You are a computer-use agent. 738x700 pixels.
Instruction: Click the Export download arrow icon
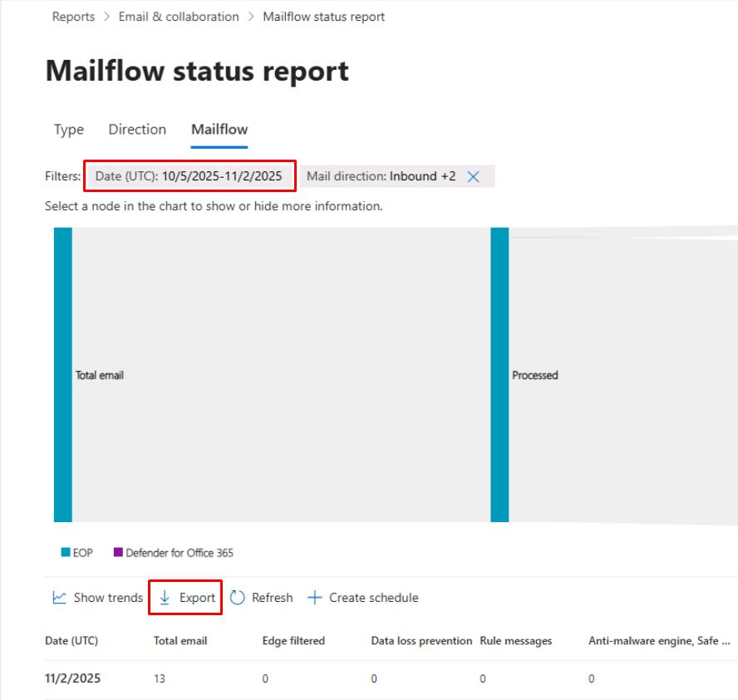tap(165, 598)
